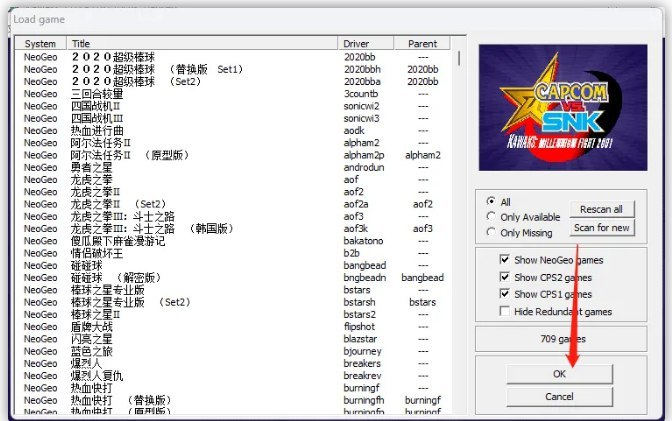This screenshot has width=672, height=421.
Task: Sort list by Parent column header
Action: [x=422, y=44]
